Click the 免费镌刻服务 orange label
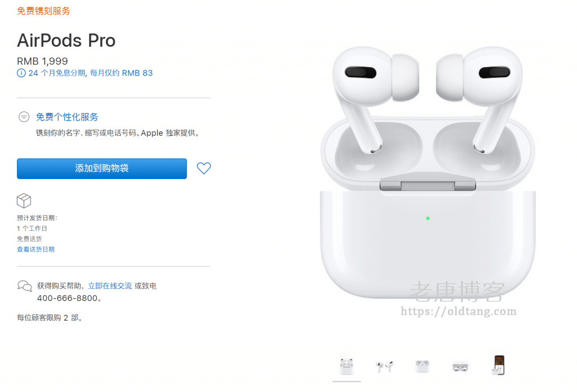577x392 pixels. click(43, 11)
